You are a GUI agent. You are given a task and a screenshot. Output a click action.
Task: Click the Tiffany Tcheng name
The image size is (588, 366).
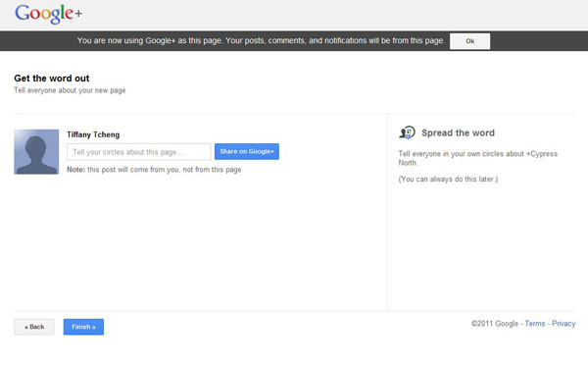93,134
